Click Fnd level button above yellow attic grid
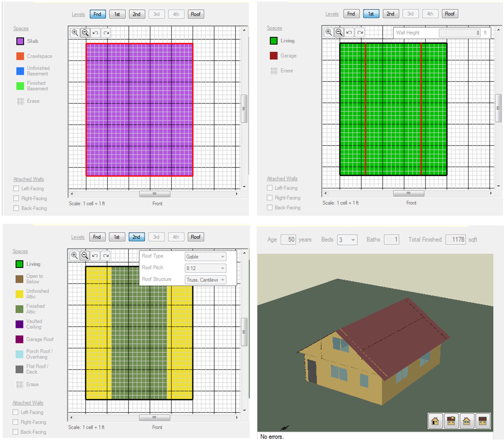The image size is (504, 441). (97, 237)
